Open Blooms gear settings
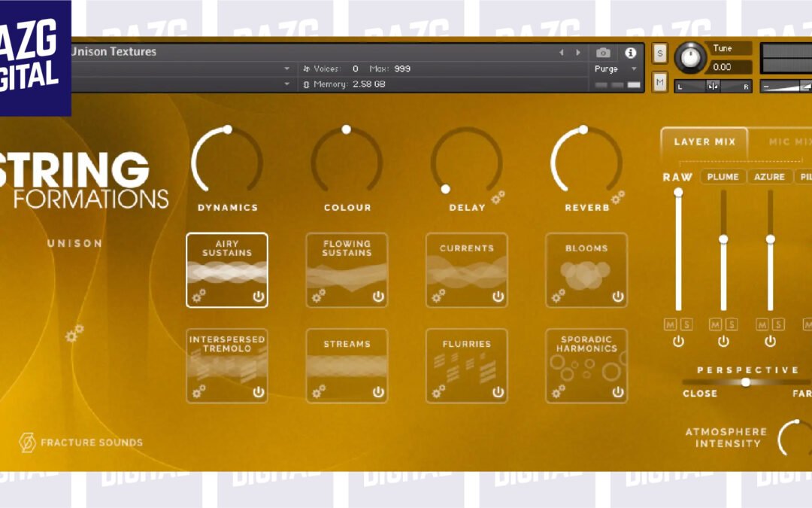The height and width of the screenshot is (508, 812). pos(558,296)
